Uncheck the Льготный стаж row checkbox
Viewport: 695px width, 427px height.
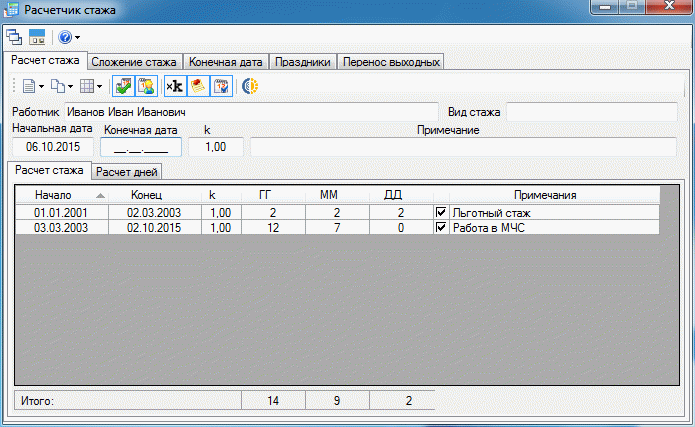coord(441,213)
